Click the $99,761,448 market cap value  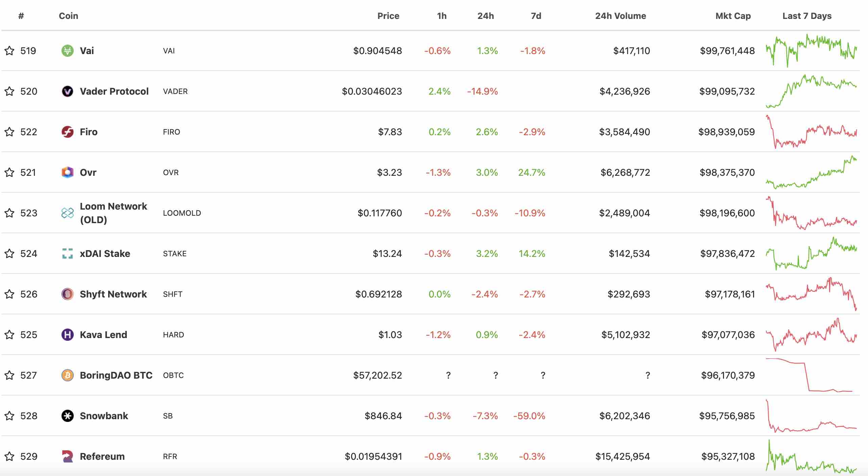[x=727, y=51]
